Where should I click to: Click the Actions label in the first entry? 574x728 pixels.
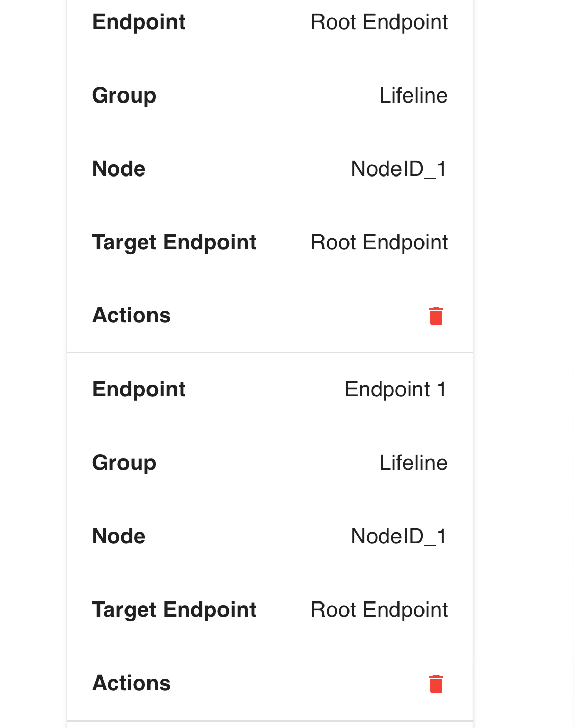[131, 315]
